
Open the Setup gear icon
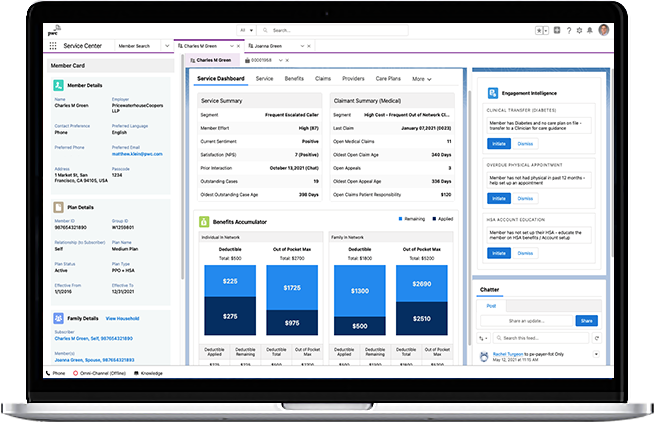(578, 31)
